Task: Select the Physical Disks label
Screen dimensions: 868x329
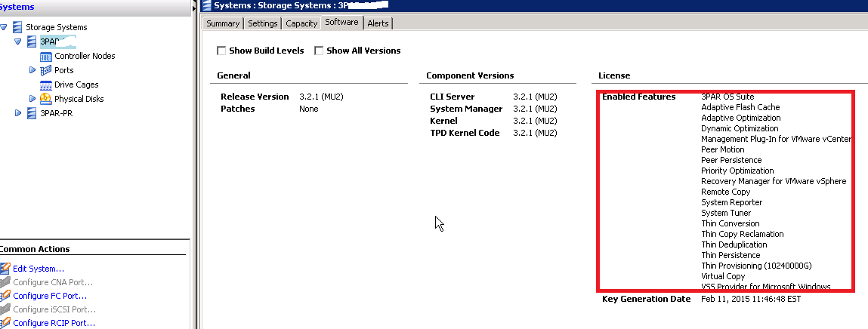Action: tap(79, 99)
